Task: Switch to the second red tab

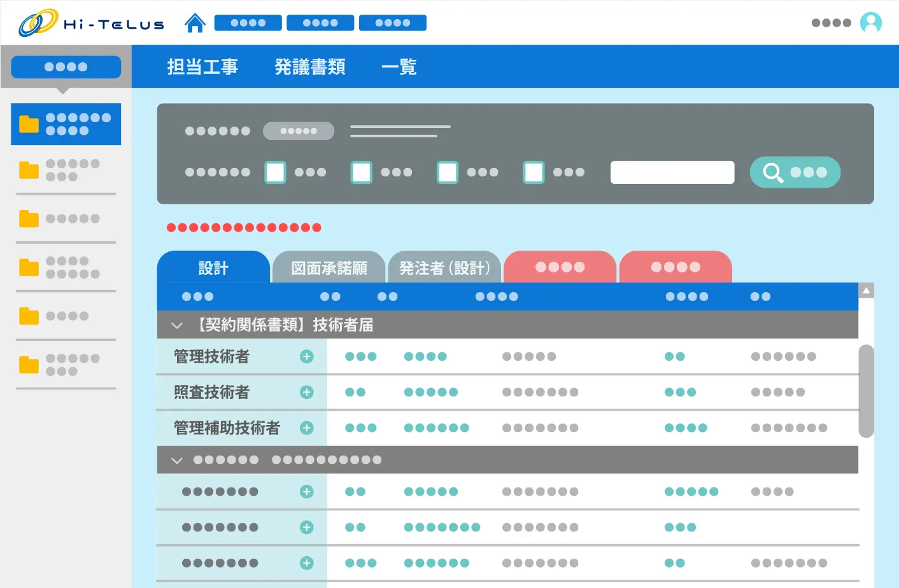Action: (x=676, y=267)
